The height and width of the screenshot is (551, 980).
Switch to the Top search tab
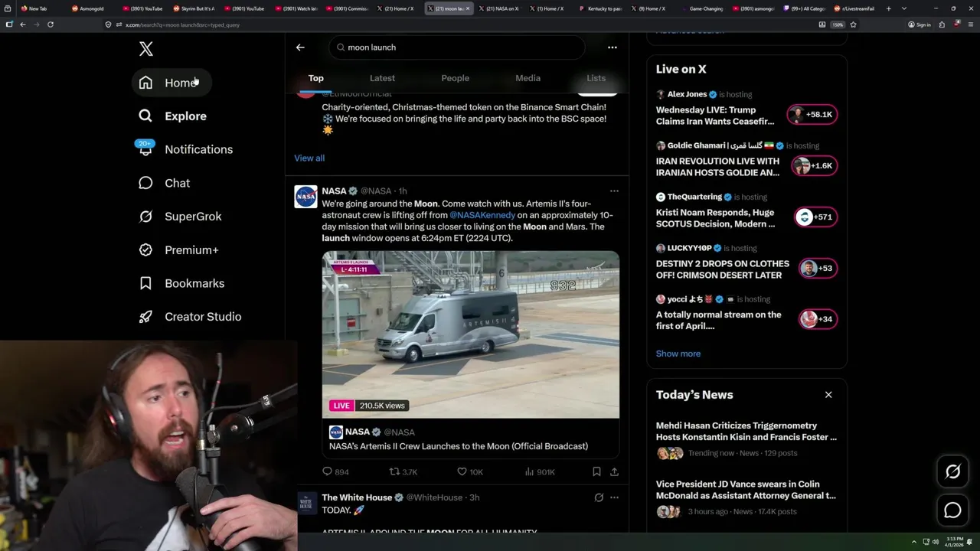[316, 78]
